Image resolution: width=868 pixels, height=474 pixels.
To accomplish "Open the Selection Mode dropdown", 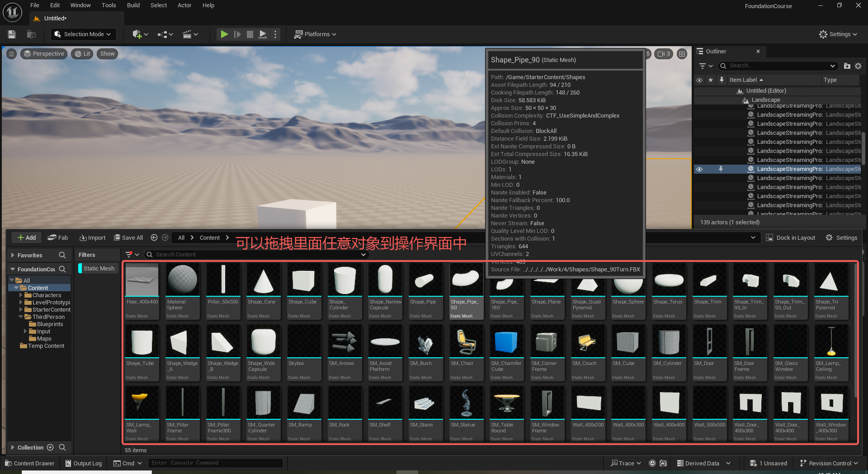I will click(83, 34).
